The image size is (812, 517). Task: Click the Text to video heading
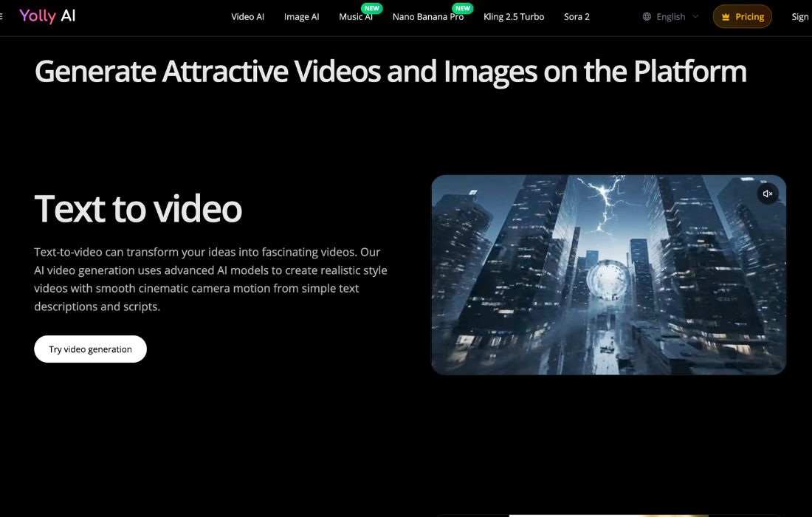coord(138,208)
